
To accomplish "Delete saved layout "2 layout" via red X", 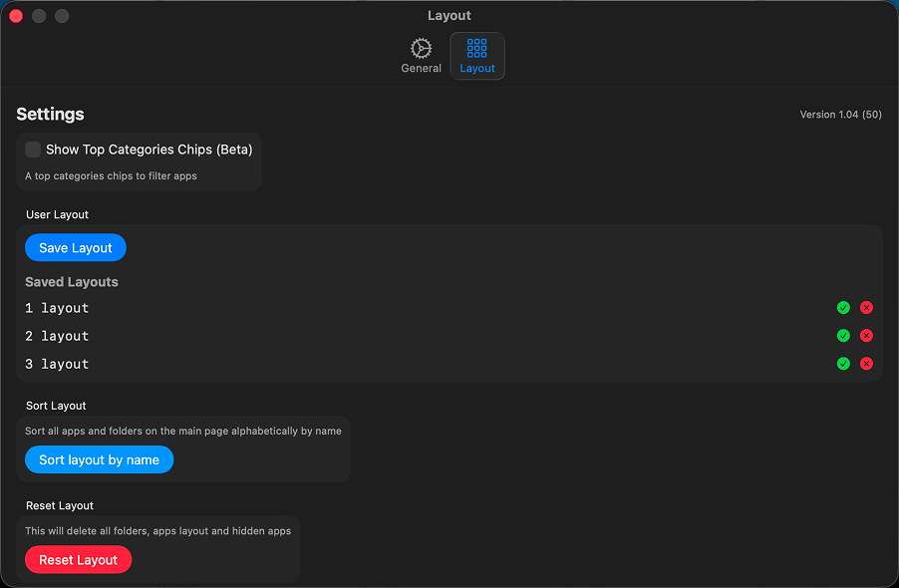I will 866,336.
